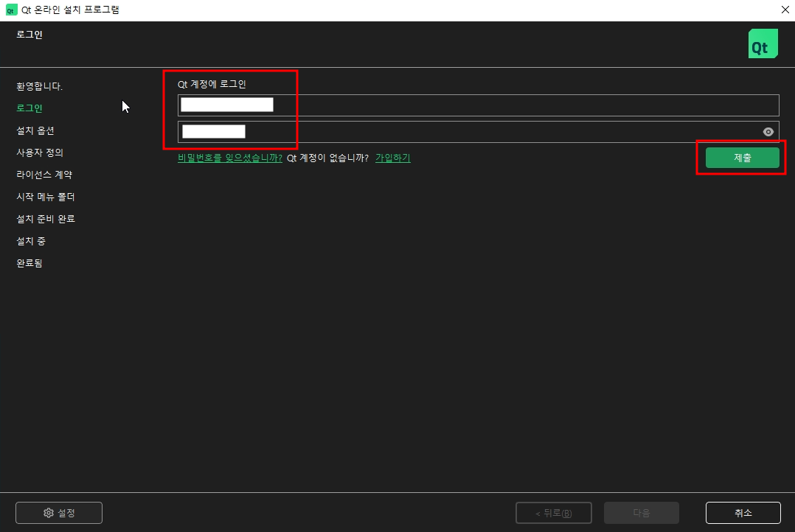Toggle password visibility with the eye icon
This screenshot has height=532, width=795.
[768, 132]
